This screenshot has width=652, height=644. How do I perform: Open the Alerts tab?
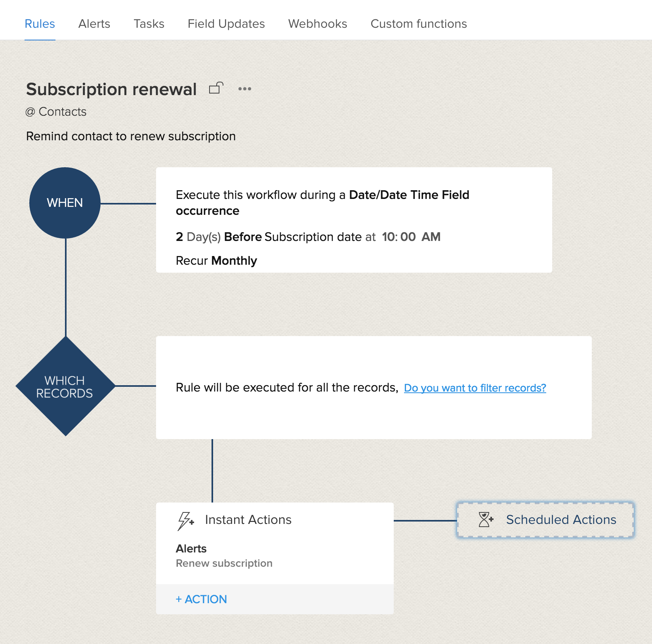(x=94, y=24)
